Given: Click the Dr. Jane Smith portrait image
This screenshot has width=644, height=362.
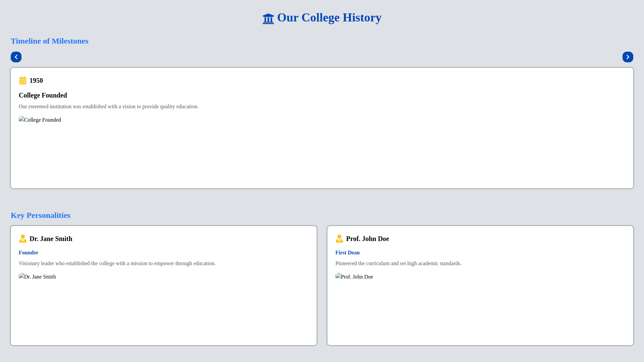Looking at the screenshot, I should [x=38, y=277].
